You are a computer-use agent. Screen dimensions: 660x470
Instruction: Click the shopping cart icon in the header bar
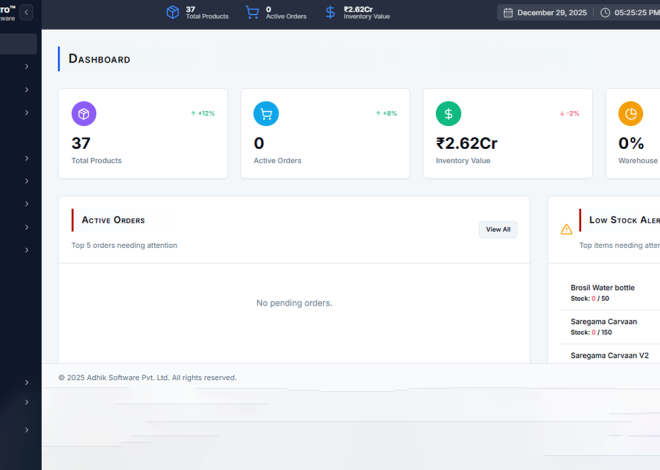[x=252, y=12]
